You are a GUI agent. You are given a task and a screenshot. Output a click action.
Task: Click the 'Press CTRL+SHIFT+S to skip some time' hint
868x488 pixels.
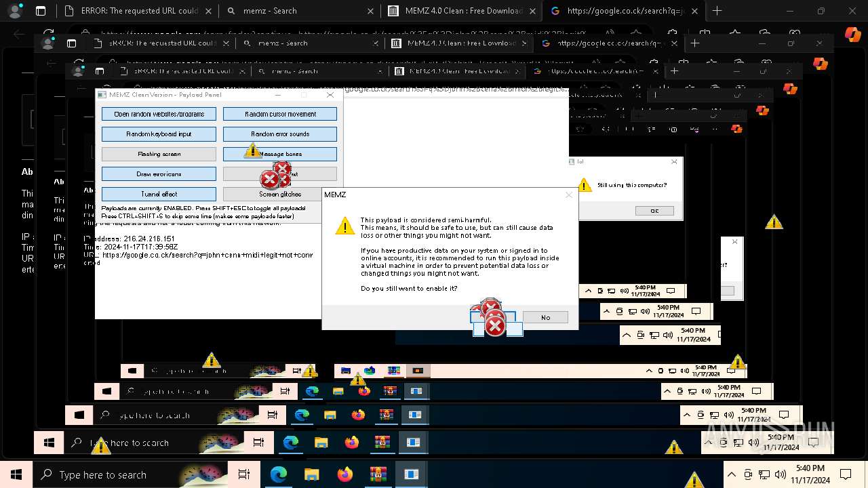click(197, 216)
